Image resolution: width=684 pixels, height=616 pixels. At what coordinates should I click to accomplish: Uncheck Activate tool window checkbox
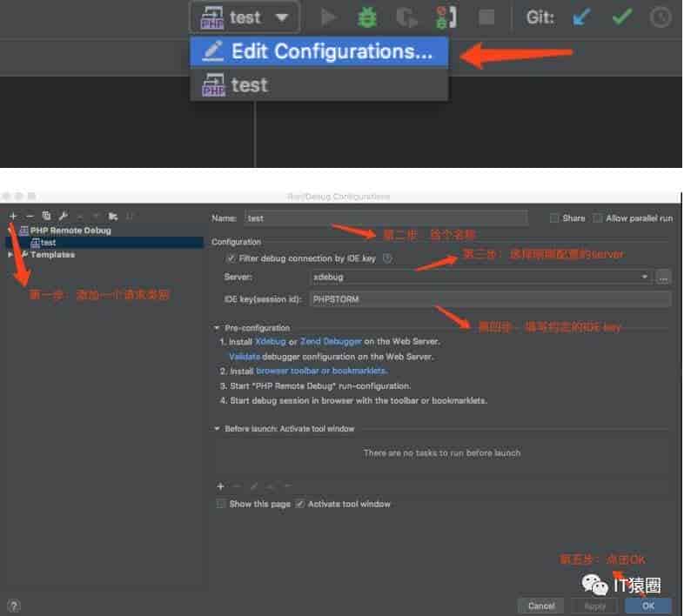pyautogui.click(x=300, y=504)
